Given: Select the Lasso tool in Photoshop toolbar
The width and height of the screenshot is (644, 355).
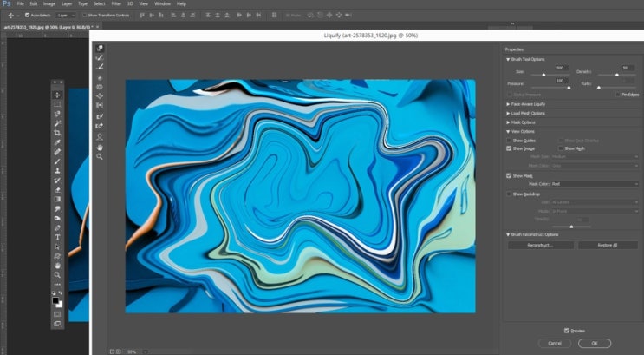Looking at the screenshot, I should pos(57,114).
